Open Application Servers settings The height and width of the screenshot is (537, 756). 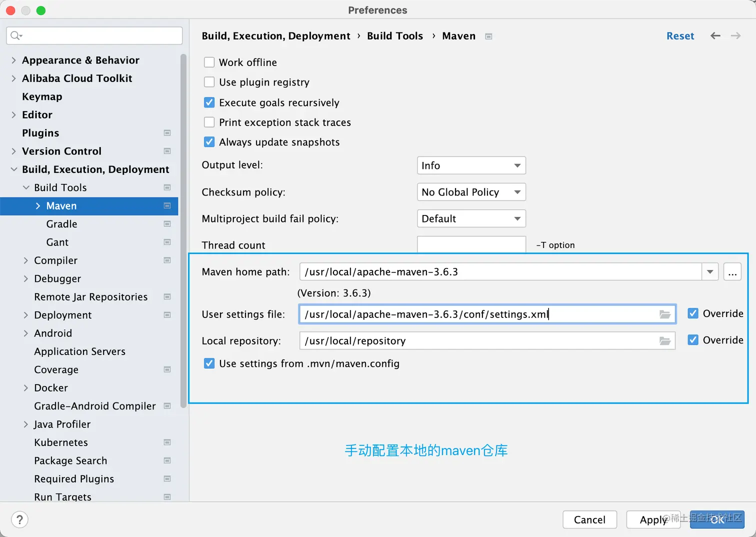coord(79,351)
